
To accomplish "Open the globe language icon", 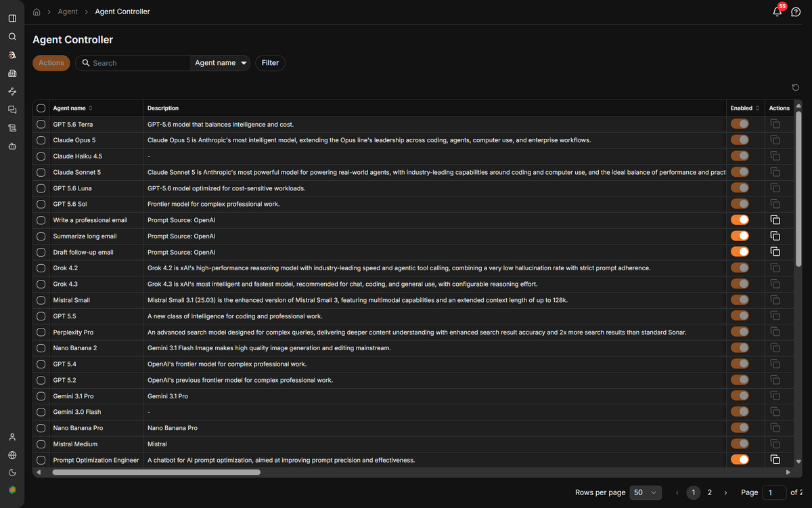I will [x=12, y=455].
